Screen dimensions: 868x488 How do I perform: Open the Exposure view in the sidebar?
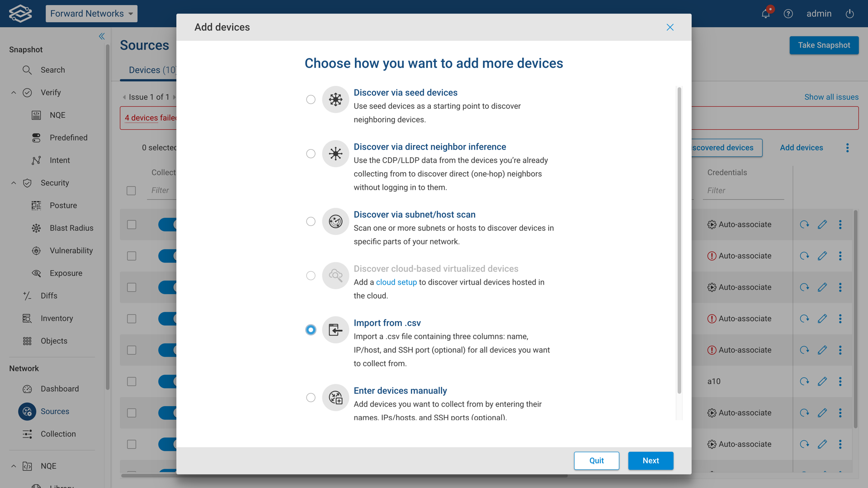pos(66,273)
